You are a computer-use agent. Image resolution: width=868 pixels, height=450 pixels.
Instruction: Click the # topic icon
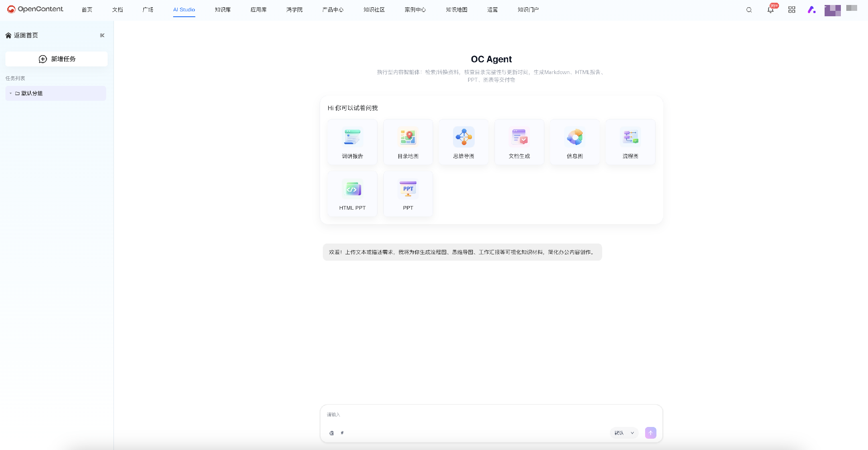[342, 433]
